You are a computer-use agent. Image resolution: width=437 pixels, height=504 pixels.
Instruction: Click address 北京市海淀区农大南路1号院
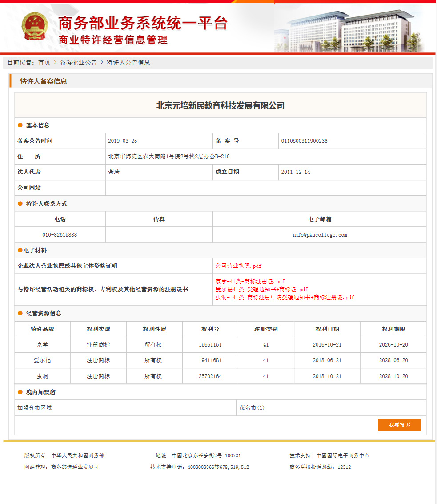pos(168,157)
